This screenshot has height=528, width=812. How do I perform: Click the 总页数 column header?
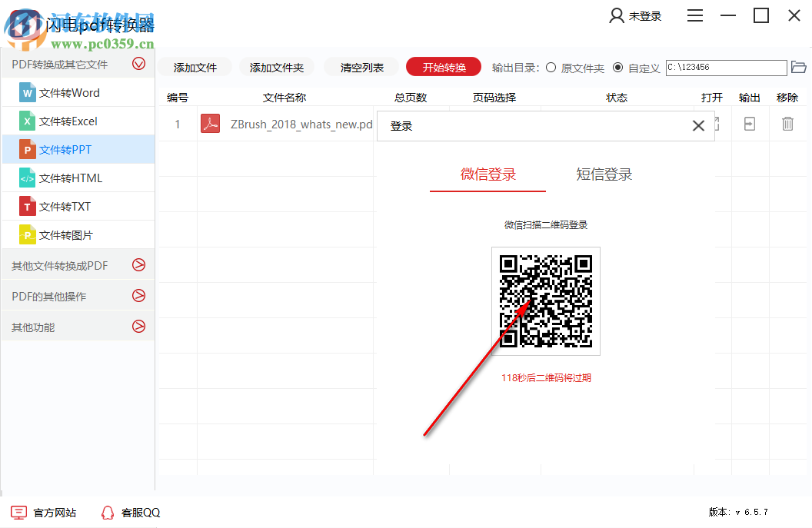click(x=411, y=98)
